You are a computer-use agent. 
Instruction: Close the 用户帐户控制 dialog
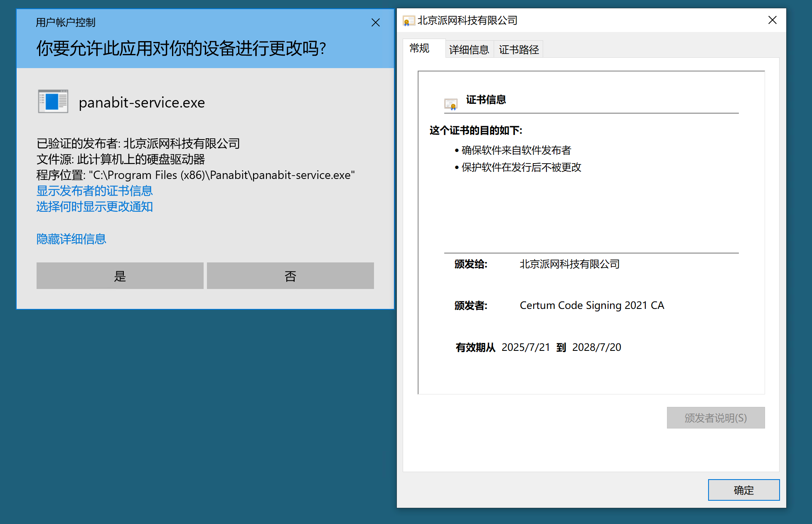pyautogui.click(x=376, y=22)
